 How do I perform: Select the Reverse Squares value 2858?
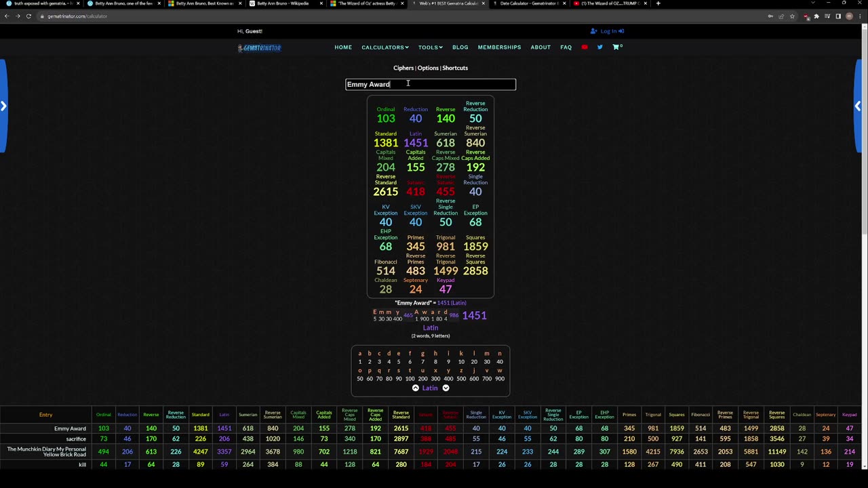pyautogui.click(x=475, y=271)
